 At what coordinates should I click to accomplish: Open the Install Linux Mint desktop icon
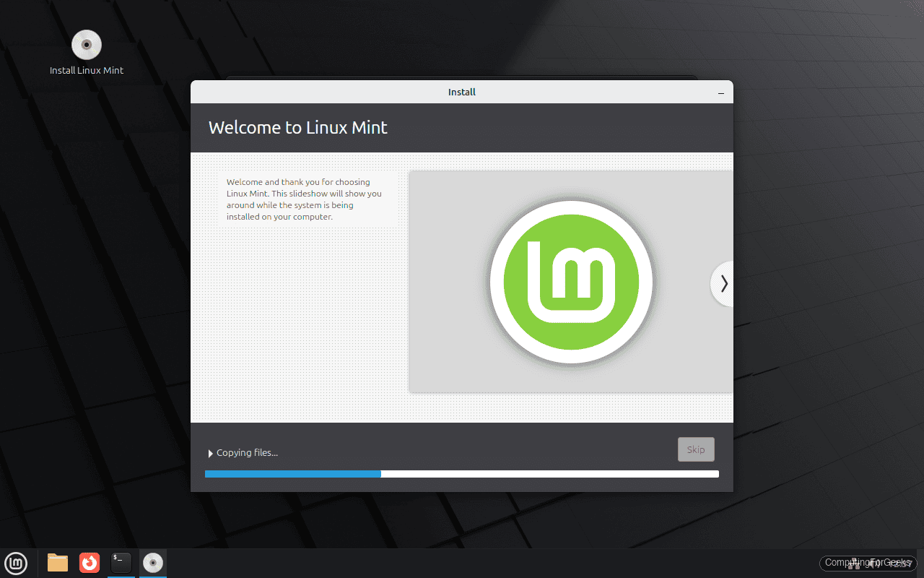point(86,44)
